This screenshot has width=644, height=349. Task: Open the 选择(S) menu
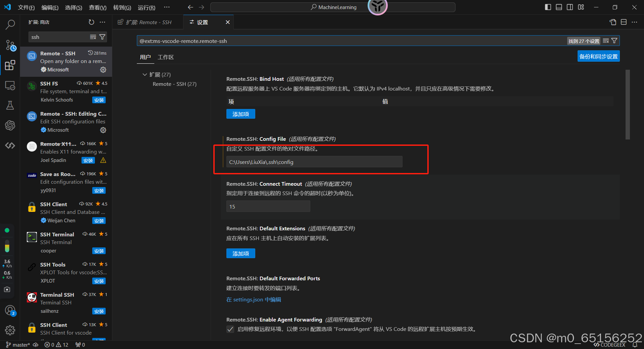coord(73,7)
